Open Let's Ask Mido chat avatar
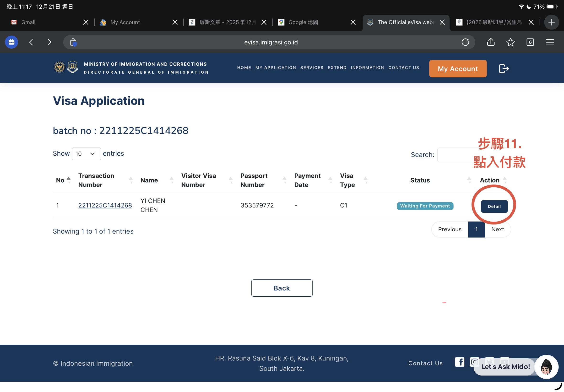 point(546,367)
